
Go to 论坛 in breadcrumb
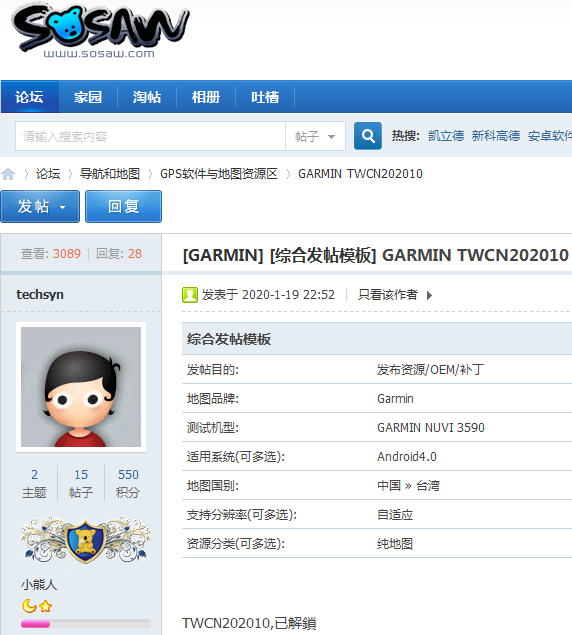pos(48,174)
